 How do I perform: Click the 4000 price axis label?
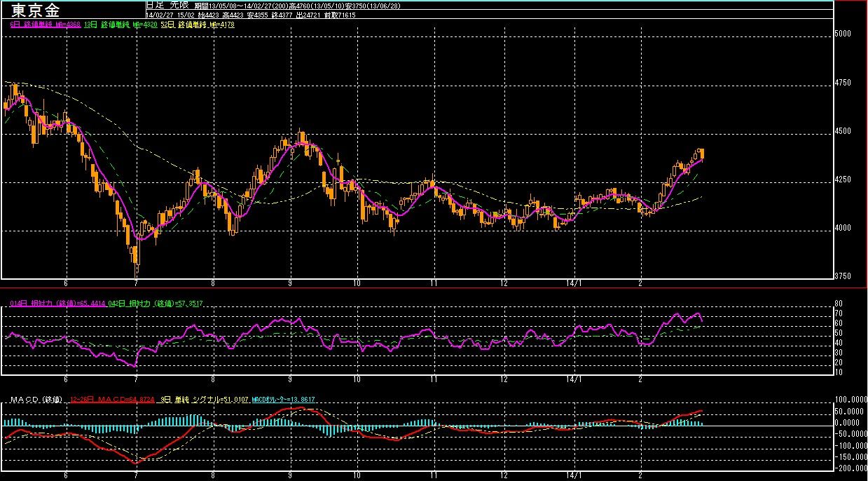[x=843, y=228]
